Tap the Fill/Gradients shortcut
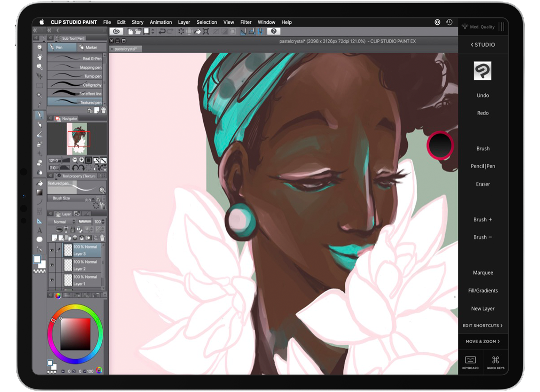 [483, 291]
